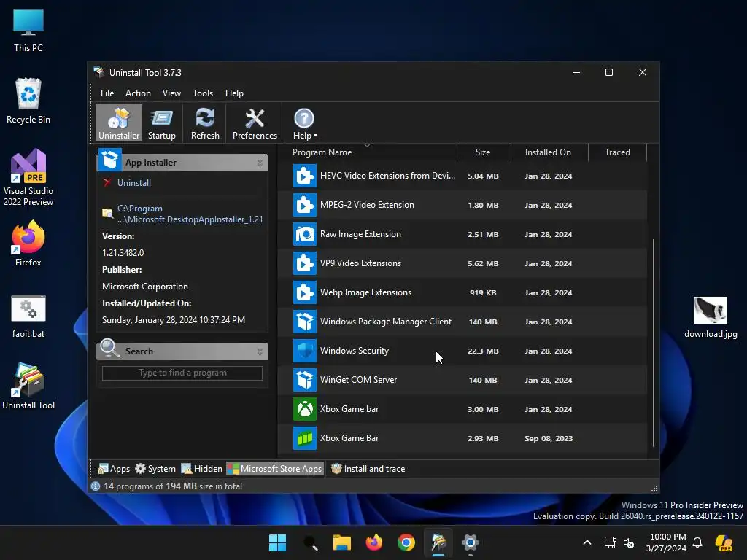Sort by Installed On column header

[548, 152]
